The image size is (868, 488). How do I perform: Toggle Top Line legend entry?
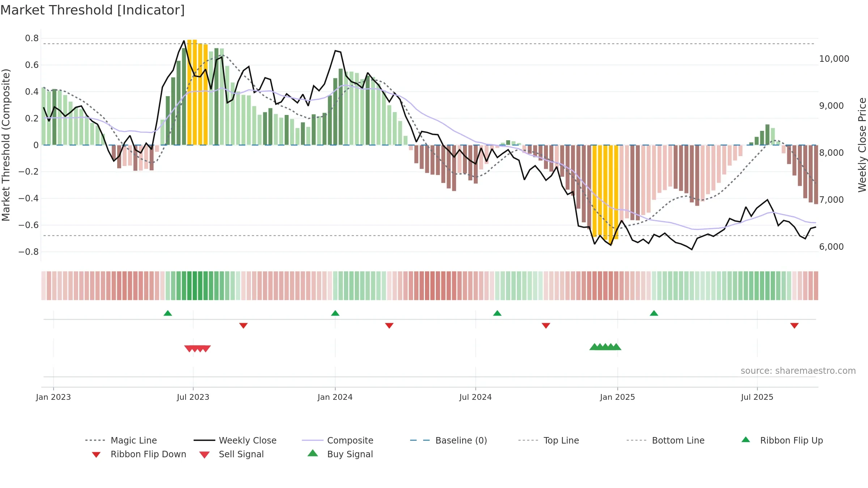tap(549, 440)
